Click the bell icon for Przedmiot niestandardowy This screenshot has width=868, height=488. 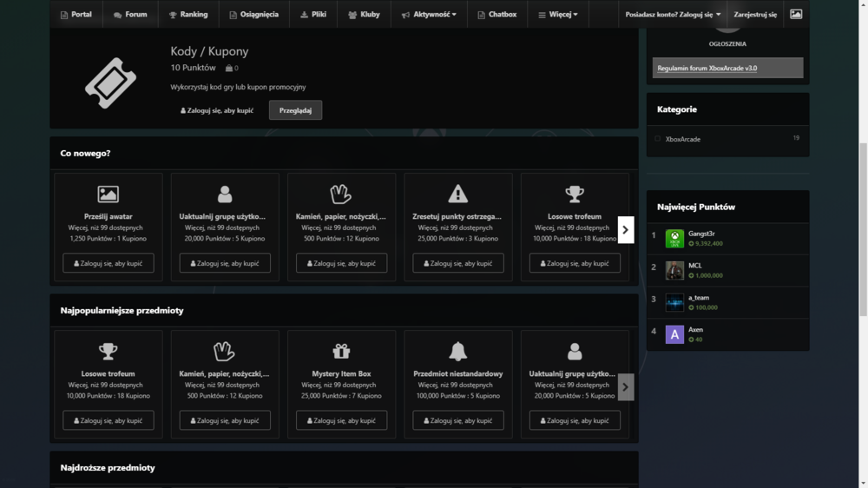coord(457,351)
